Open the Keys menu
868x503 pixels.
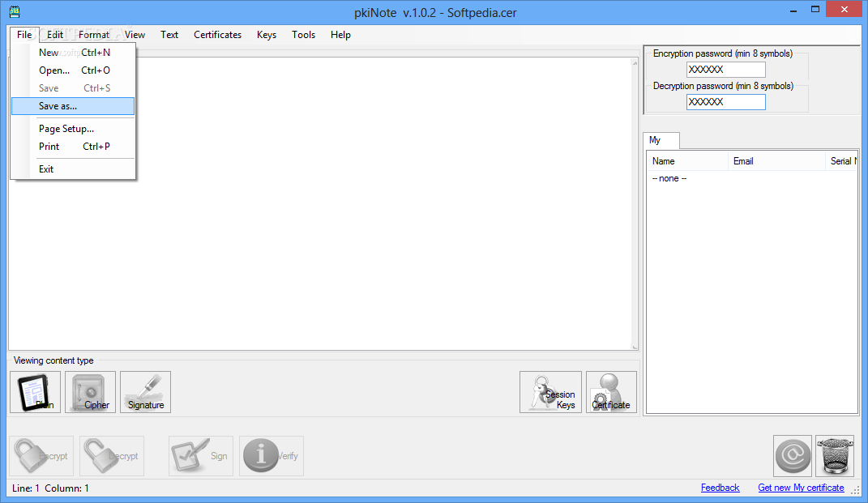point(267,34)
